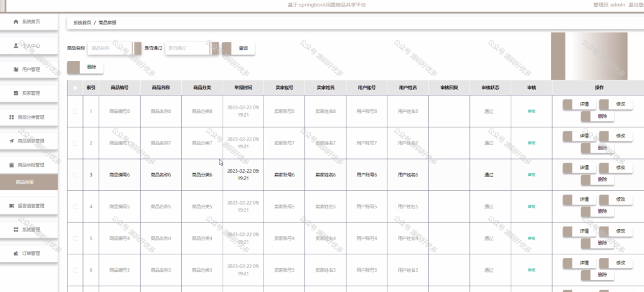
Task: Check the checkbox for row index 1
Action: pyautogui.click(x=75, y=111)
